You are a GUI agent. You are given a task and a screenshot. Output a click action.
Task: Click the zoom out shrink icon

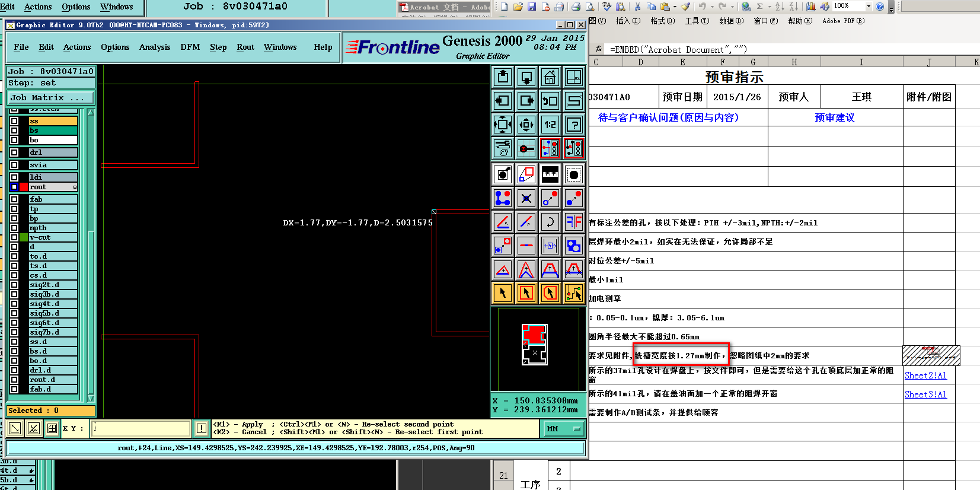[526, 125]
